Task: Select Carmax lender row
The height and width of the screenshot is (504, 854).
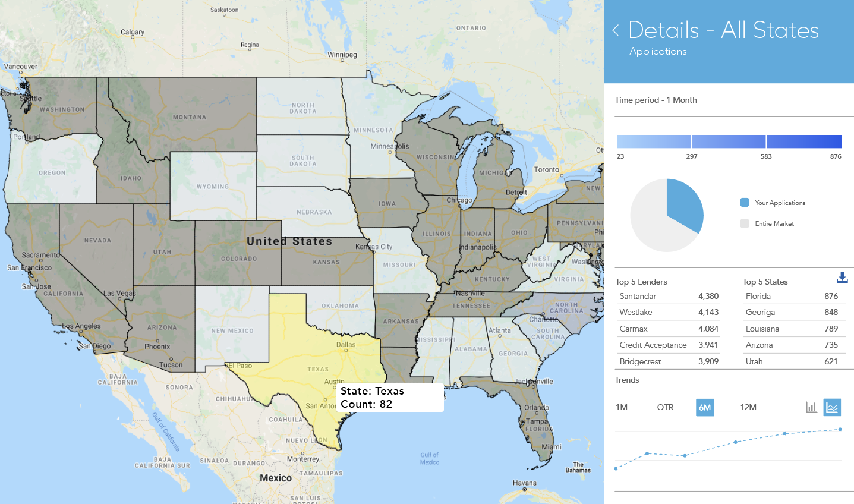Action: coord(669,329)
